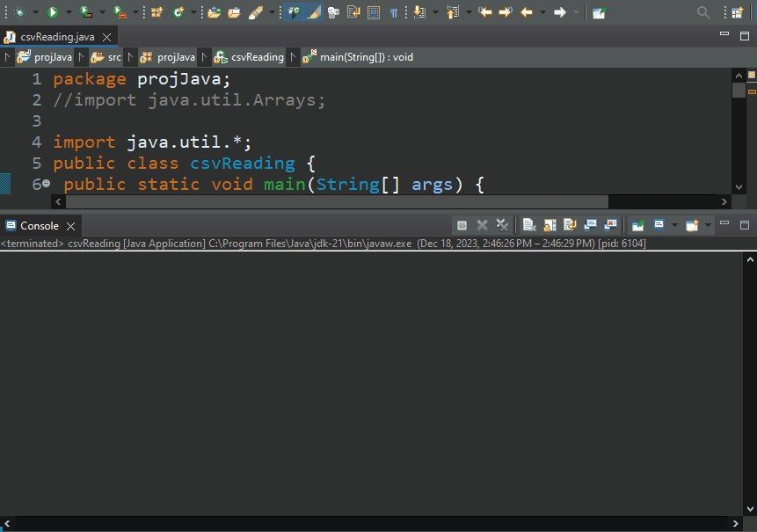Image resolution: width=757 pixels, height=532 pixels.
Task: Click main(String[]) : void breadcrumb
Action: (x=358, y=57)
